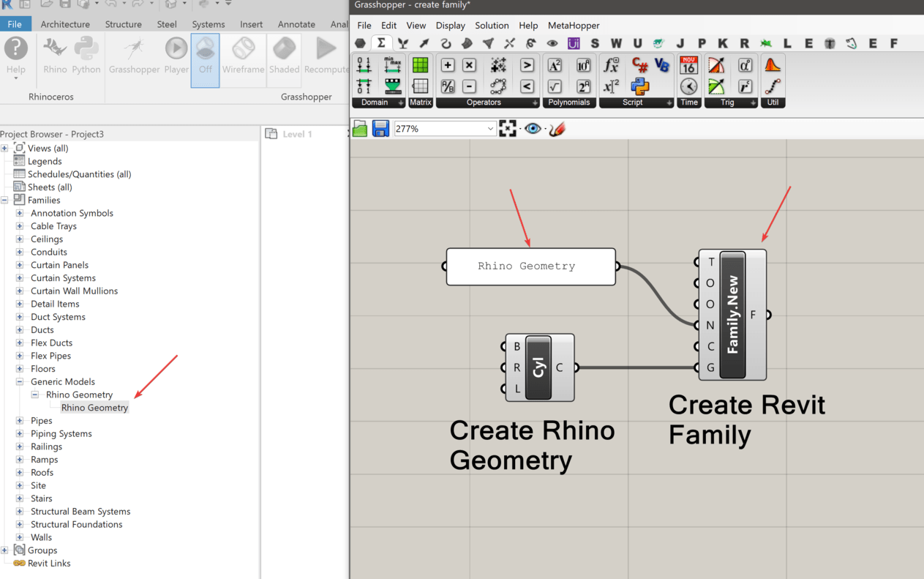Pick the normal distribution Util component
Viewport: 924px width, 579px height.
point(773,65)
